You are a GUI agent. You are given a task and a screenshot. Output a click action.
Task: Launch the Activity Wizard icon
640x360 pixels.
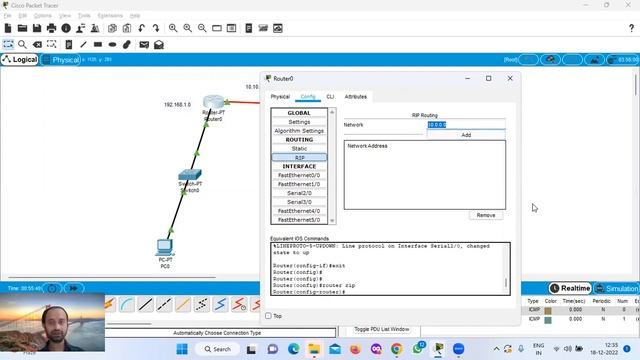(80, 28)
